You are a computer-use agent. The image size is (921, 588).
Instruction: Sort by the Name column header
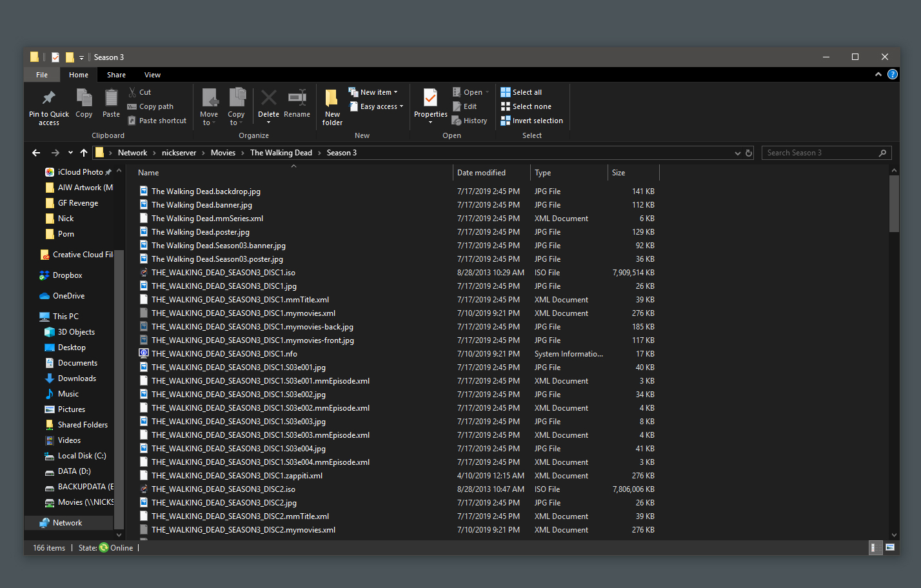click(293, 173)
